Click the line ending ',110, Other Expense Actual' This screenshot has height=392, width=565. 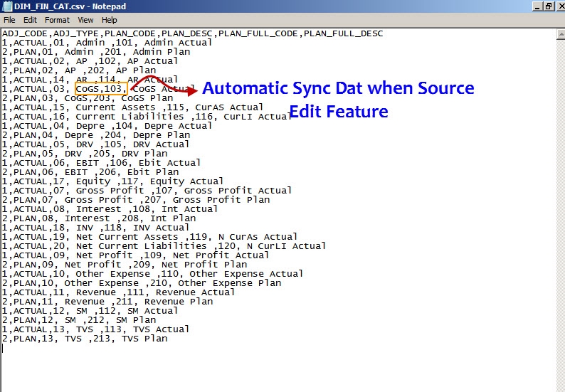[152, 274]
